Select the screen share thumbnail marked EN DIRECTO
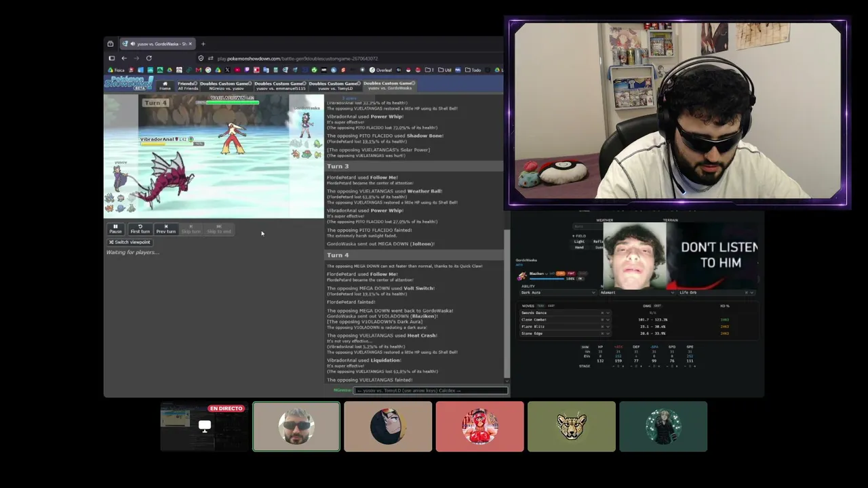The height and width of the screenshot is (488, 868). 205,426
